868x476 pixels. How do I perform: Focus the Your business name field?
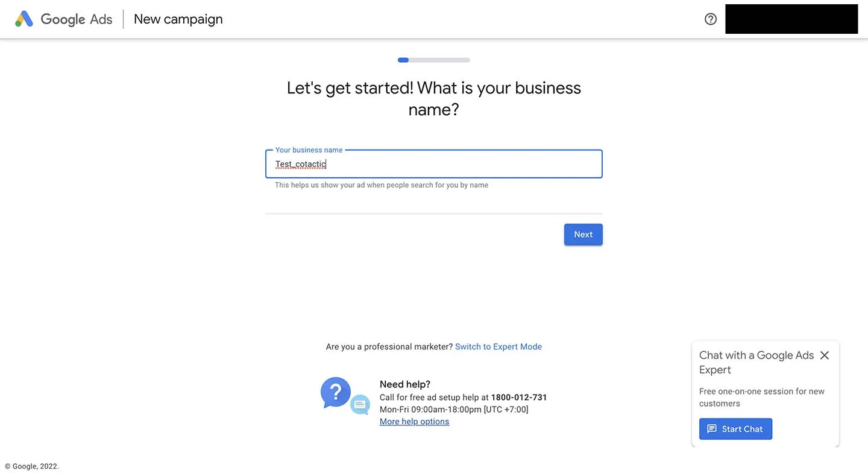pos(433,164)
